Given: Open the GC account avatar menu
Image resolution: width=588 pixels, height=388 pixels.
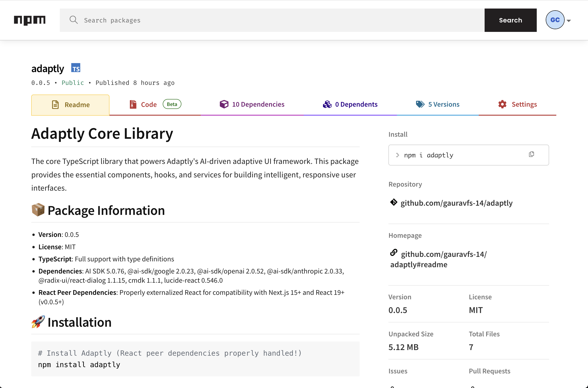Looking at the screenshot, I should coord(555,20).
